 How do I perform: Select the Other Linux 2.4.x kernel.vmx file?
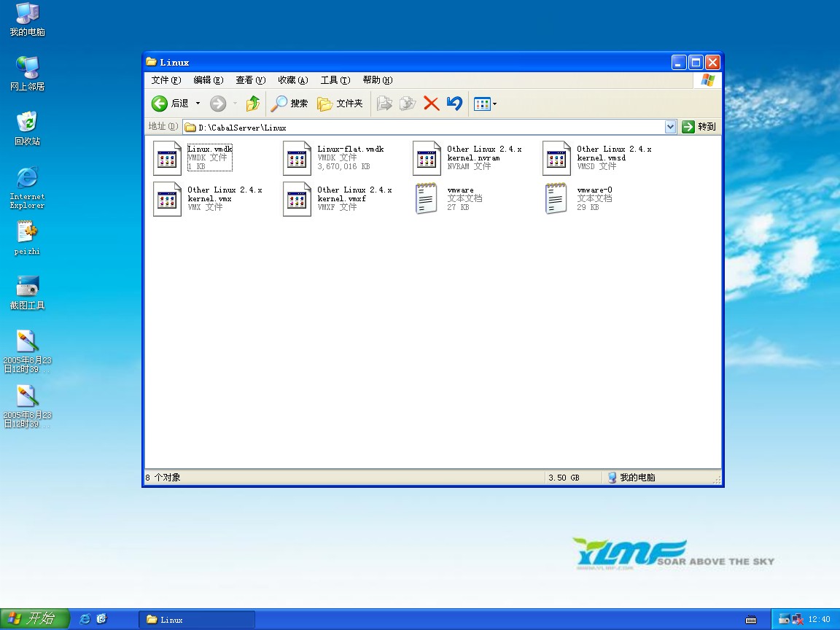coord(167,199)
